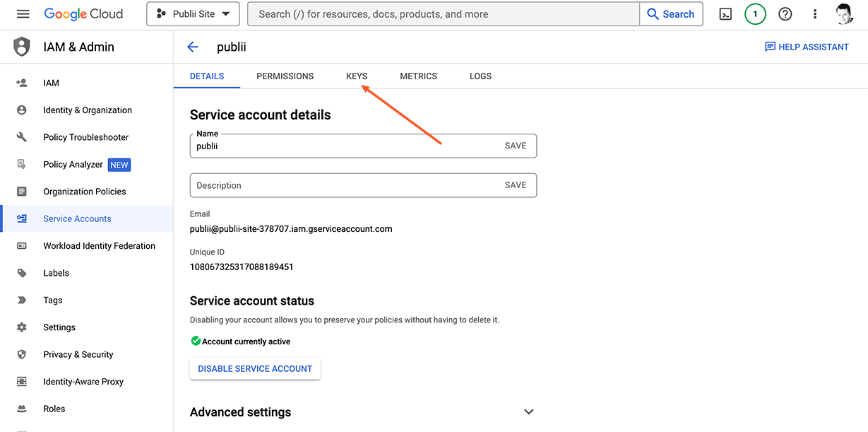Open the user profile avatar
868x432 pixels.
tap(845, 13)
